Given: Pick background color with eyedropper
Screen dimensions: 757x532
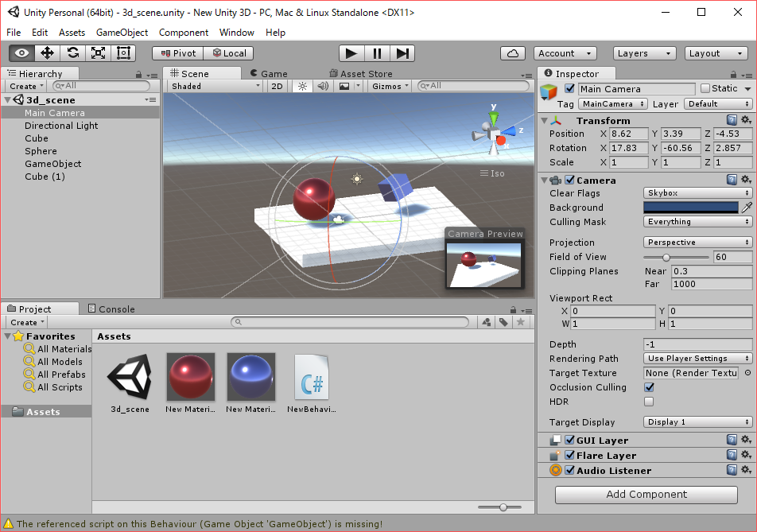Looking at the screenshot, I should (x=747, y=208).
